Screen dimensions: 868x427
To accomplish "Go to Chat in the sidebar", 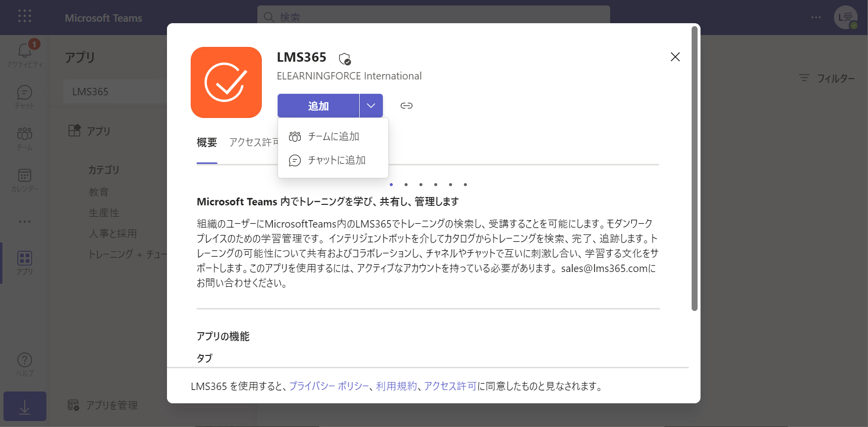I will [24, 97].
